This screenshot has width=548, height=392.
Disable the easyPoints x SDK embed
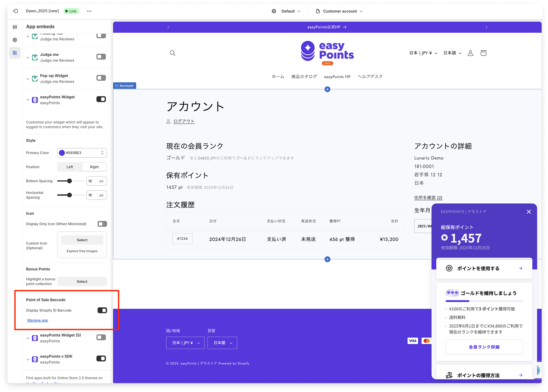point(101,358)
